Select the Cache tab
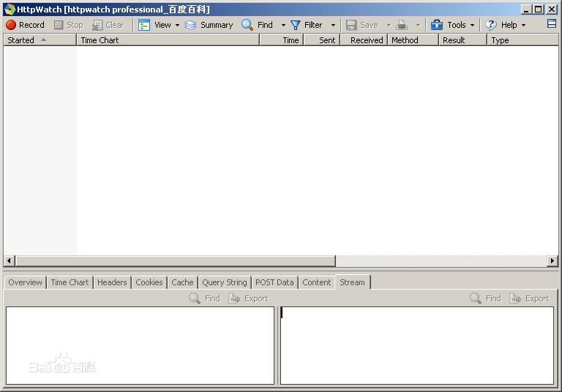This screenshot has height=392, width=562. pyautogui.click(x=182, y=282)
